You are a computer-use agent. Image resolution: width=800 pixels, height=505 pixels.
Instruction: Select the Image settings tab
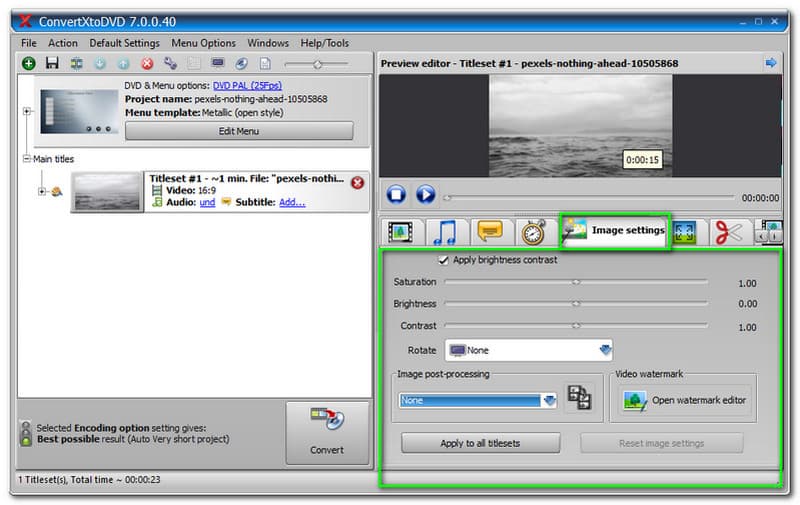pos(614,231)
